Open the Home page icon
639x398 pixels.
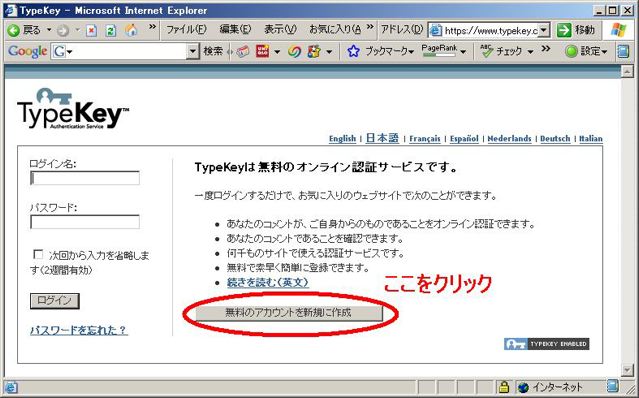[x=131, y=30]
